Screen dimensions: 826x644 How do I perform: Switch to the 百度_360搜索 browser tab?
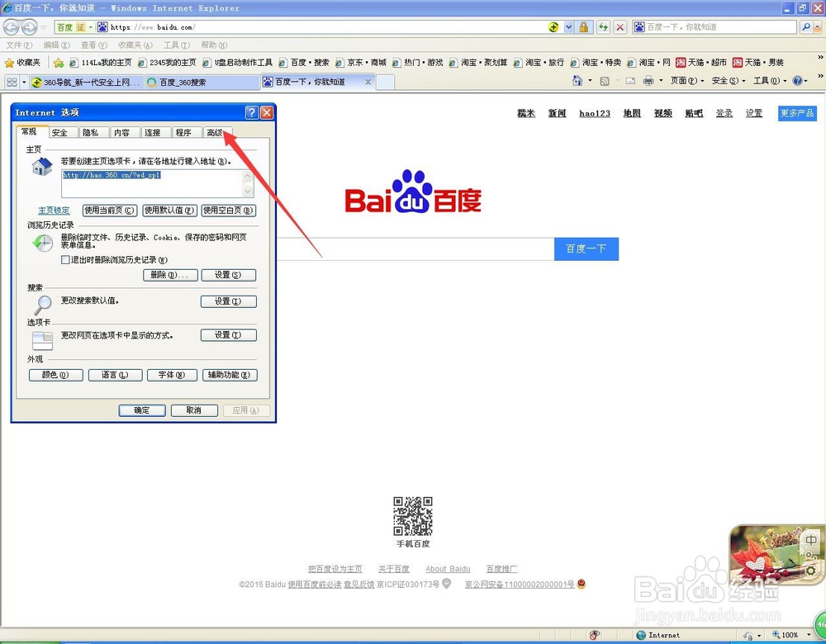[x=202, y=82]
